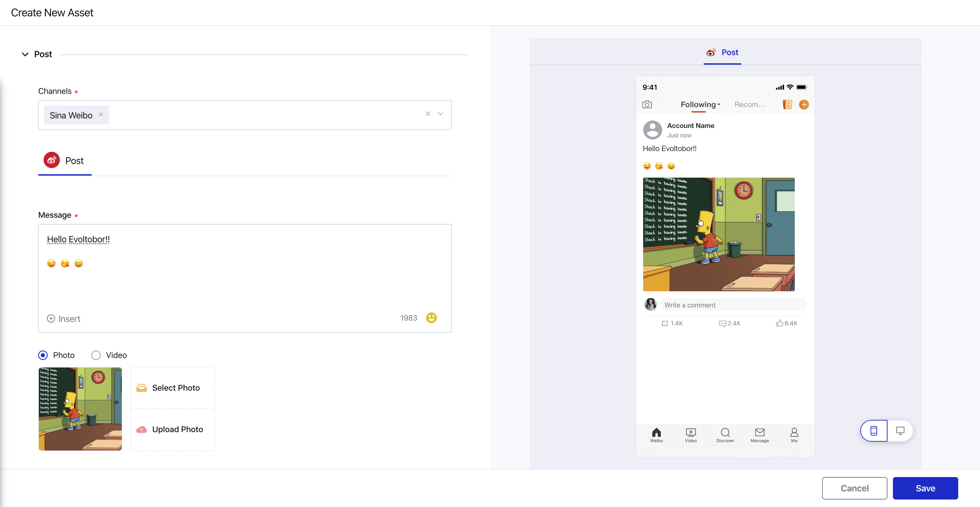Click the Save button

926,487
